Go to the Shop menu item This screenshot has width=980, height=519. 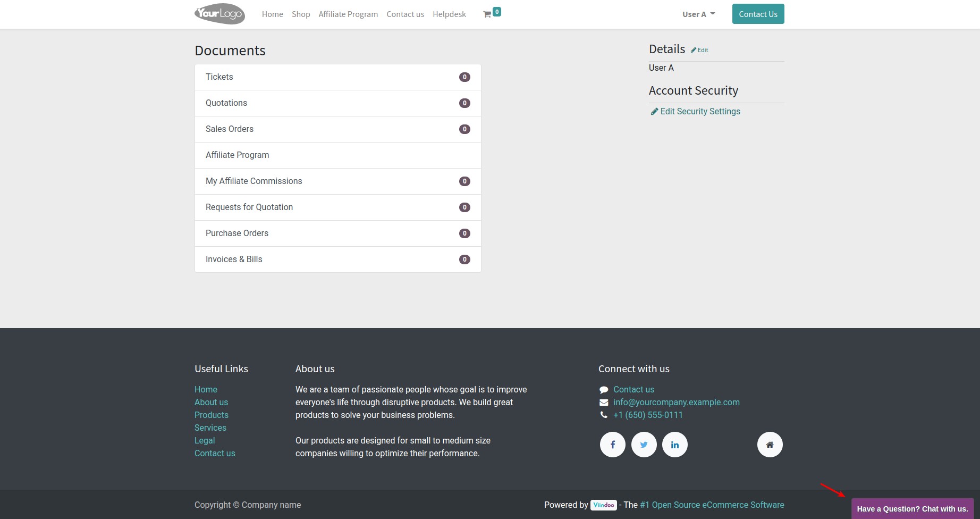click(x=301, y=14)
